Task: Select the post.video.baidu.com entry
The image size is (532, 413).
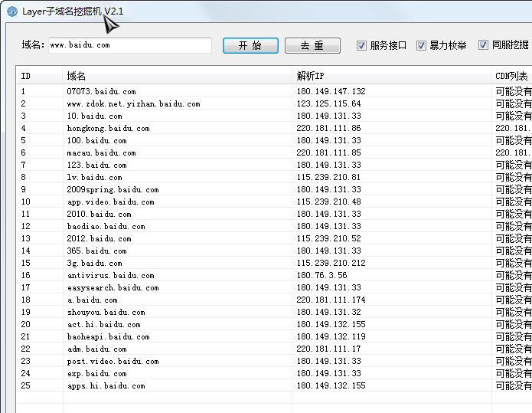Action: 113,362
